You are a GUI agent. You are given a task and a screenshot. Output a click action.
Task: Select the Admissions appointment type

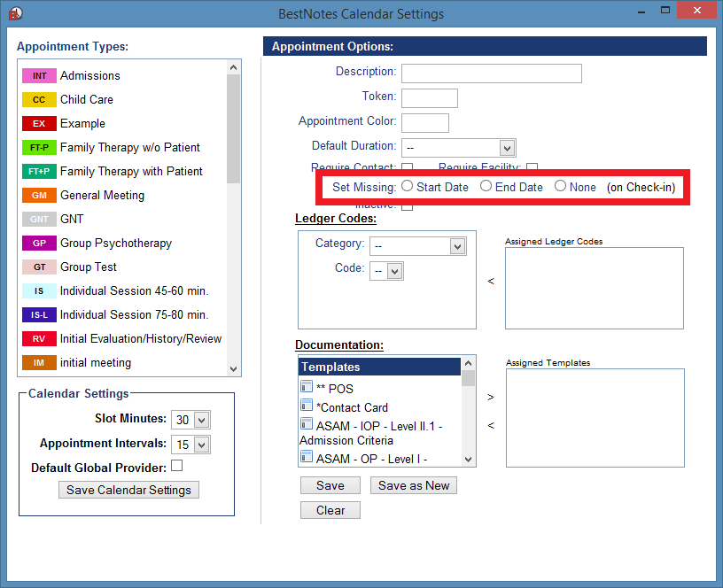tap(90, 75)
